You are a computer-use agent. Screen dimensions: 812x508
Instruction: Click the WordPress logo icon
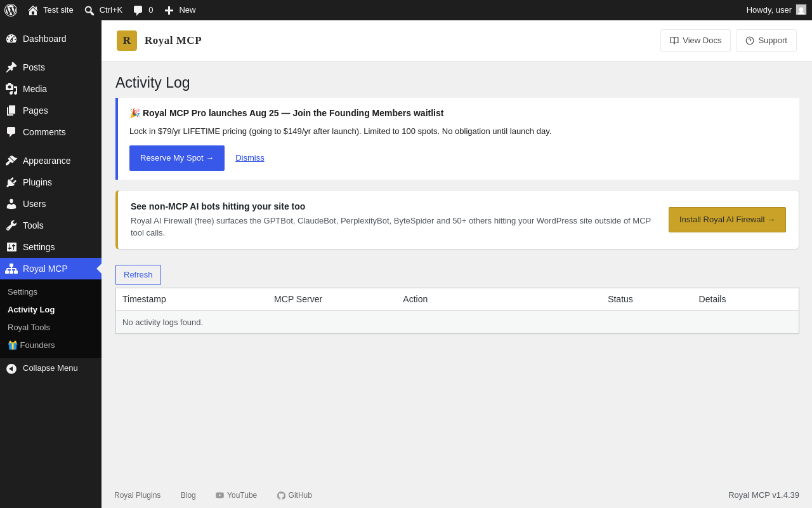point(11,10)
